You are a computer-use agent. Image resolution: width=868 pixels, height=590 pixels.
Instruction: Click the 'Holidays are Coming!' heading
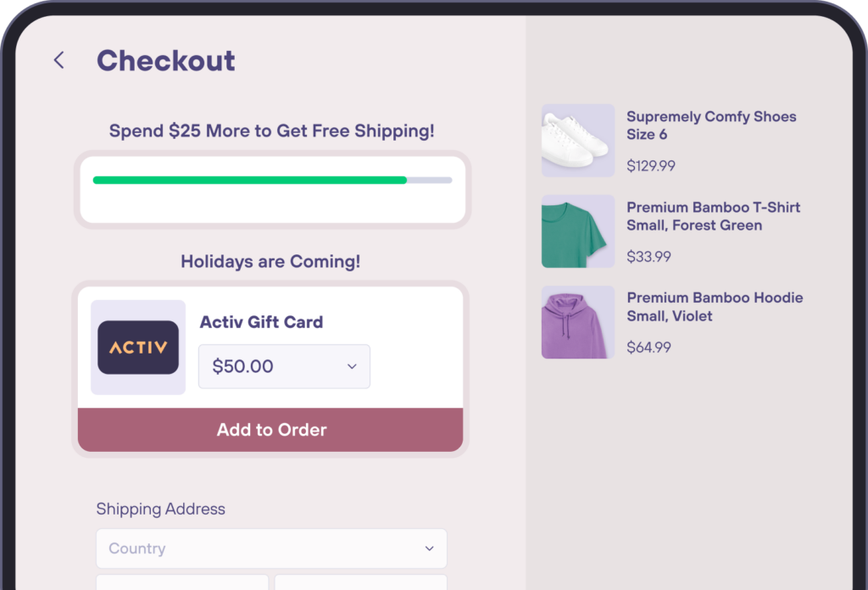pos(270,261)
